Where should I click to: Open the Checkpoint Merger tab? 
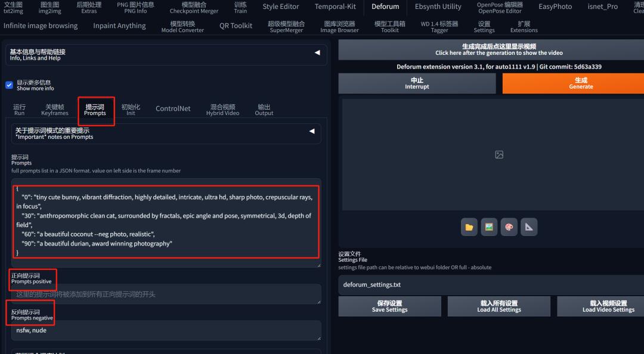pos(194,7)
